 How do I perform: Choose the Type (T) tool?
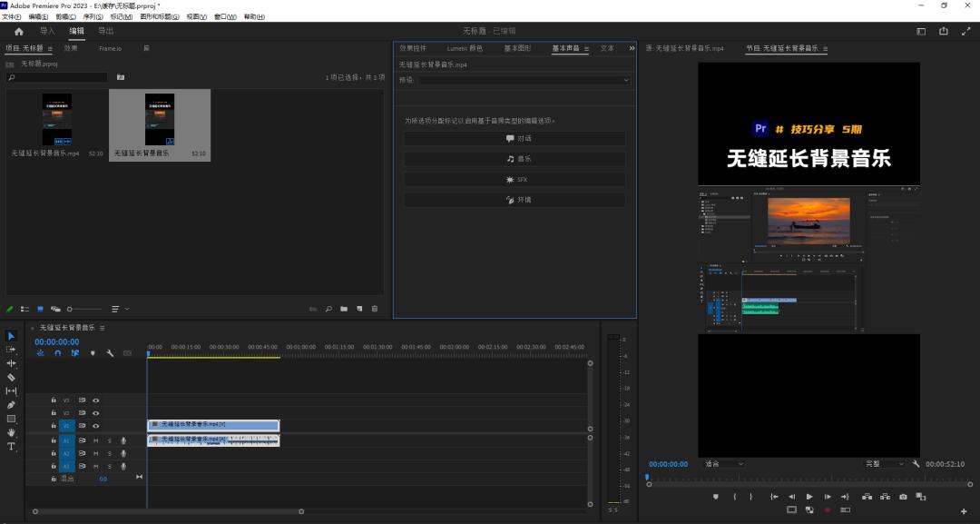pyautogui.click(x=11, y=447)
